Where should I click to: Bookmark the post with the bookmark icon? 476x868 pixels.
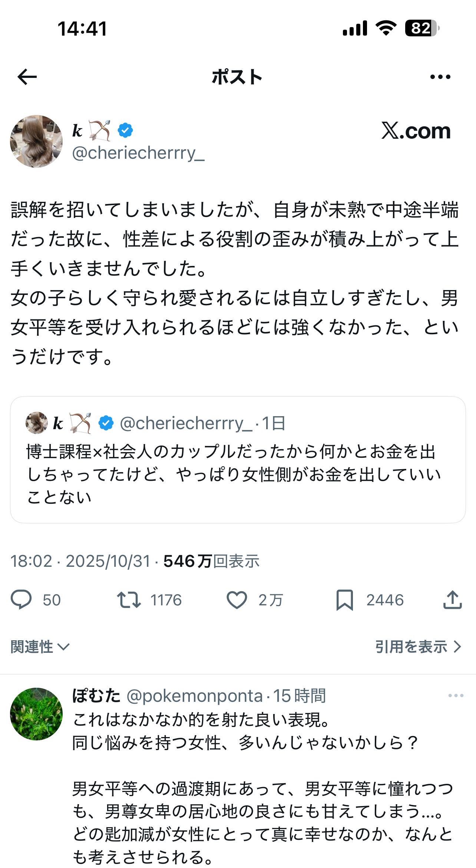click(x=344, y=600)
